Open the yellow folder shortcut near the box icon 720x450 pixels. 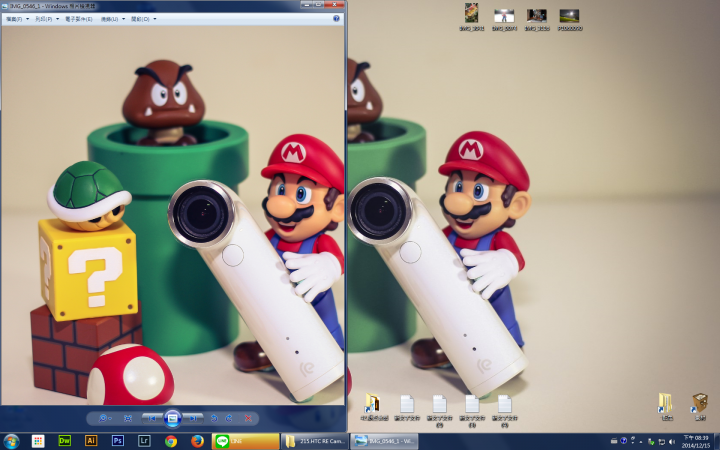pyautogui.click(x=666, y=407)
